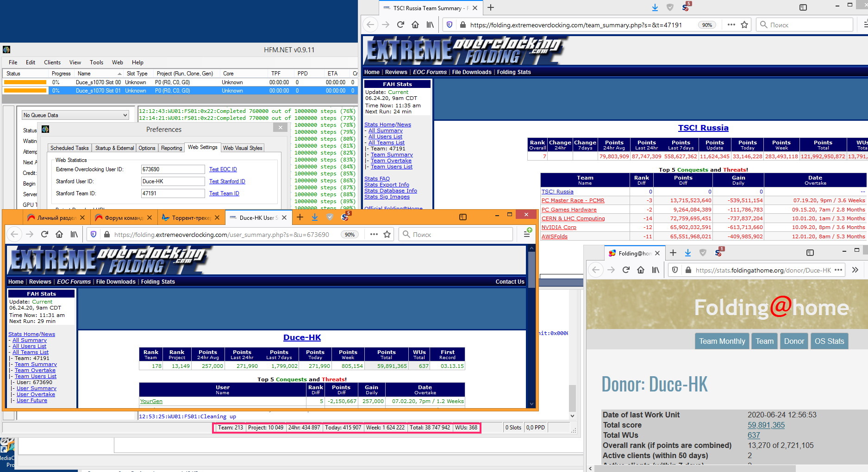Image resolution: width=868 pixels, height=472 pixels.
Task: Click the site lock icon for team_summary.php URL
Action: [x=462, y=25]
